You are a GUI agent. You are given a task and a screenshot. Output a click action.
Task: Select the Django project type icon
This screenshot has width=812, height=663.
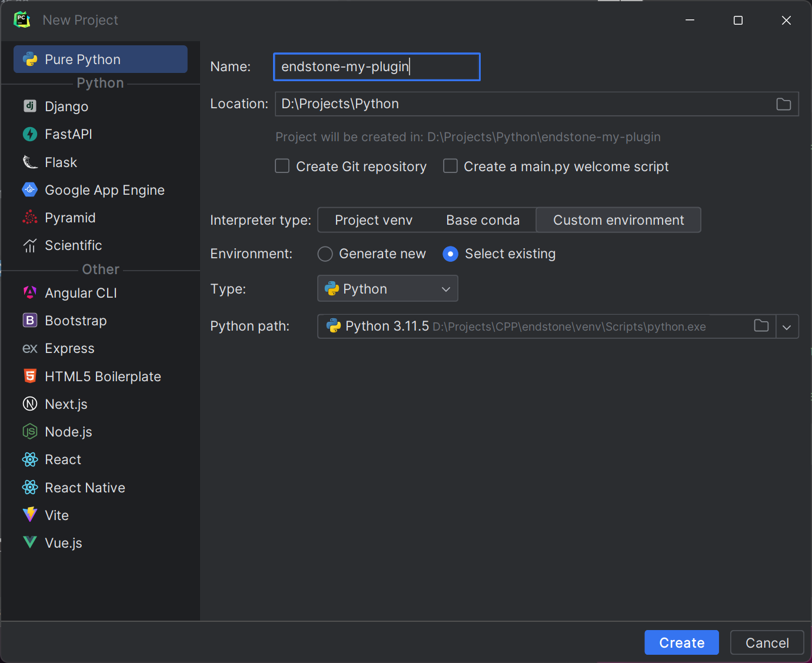pos(29,106)
